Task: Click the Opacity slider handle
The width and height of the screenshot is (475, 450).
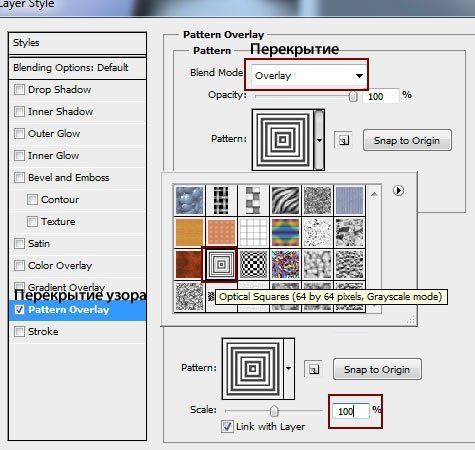Action: [353, 96]
